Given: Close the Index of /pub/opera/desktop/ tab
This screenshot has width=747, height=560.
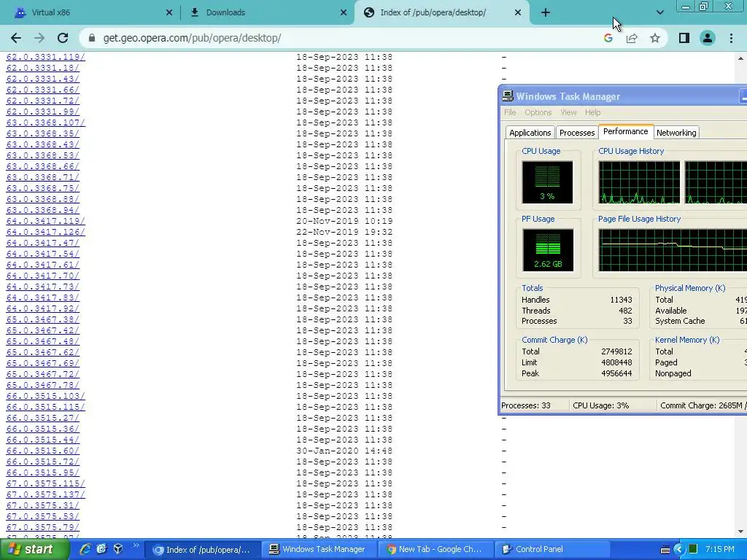Looking at the screenshot, I should click(518, 13).
